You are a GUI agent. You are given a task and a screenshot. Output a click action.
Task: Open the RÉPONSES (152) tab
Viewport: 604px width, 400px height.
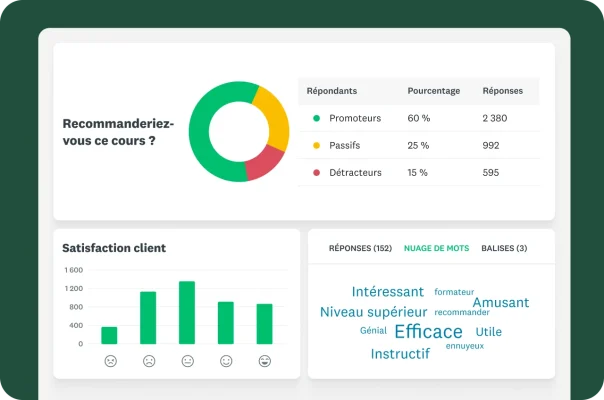click(360, 248)
